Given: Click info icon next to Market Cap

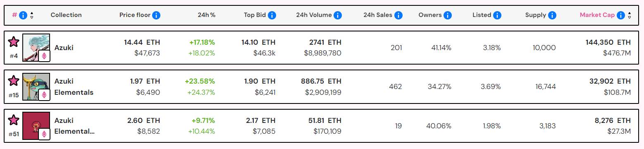Looking at the screenshot, I should (621, 15).
